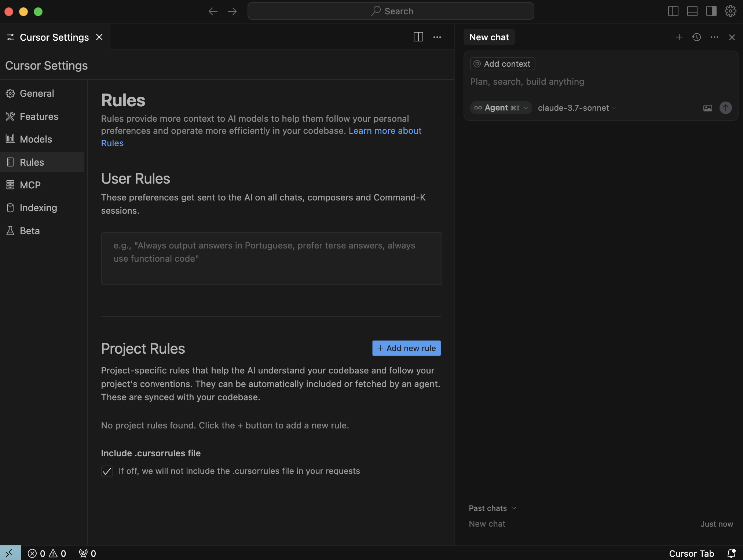Click Cursor Tab in status bar
This screenshot has width=743, height=560.
click(692, 553)
